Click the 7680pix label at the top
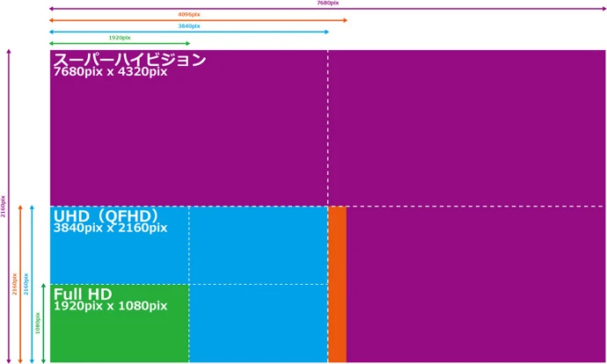Screen dimensions: 607x364 [x=327, y=4]
